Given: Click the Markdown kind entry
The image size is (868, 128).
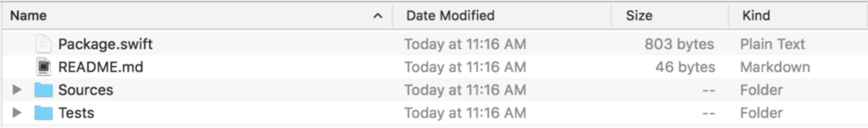Looking at the screenshot, I should coord(775,67).
